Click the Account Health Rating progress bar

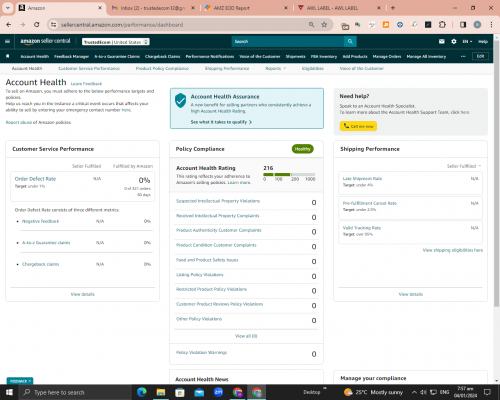pos(289,174)
